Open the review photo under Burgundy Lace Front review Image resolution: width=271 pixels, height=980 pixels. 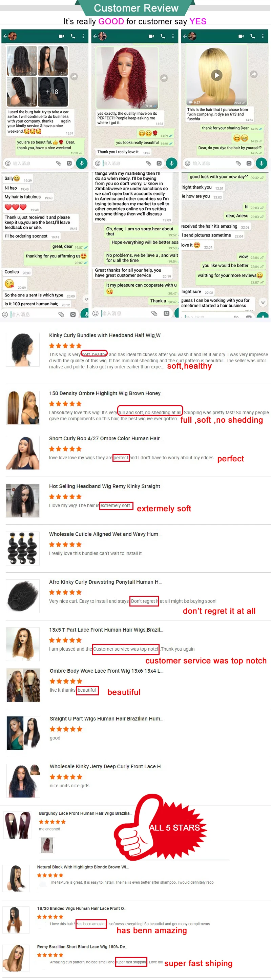pyautogui.click(x=47, y=845)
